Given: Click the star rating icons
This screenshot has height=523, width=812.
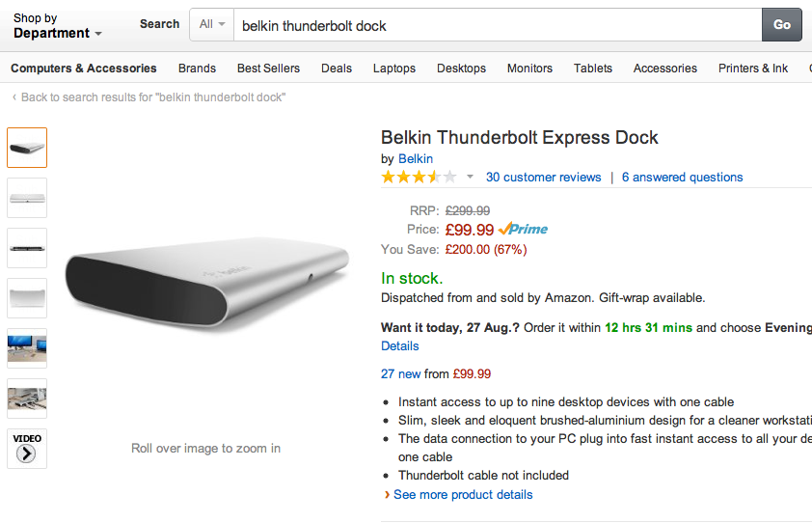Looking at the screenshot, I should click(419, 178).
